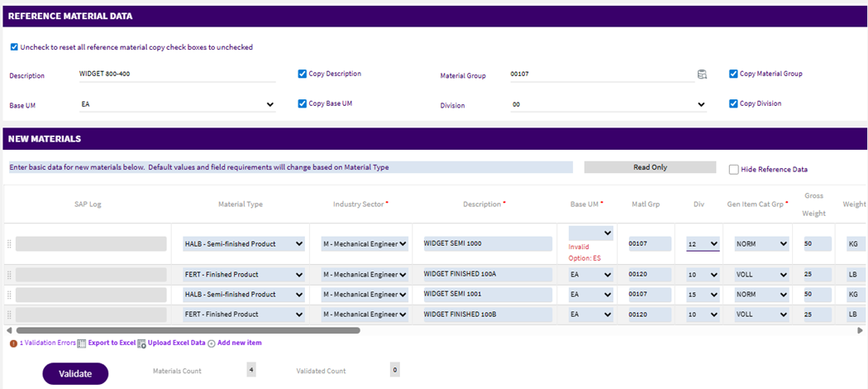Screen dimensions: 868x389
Task: Click the Material Type column header
Action: 241,204
